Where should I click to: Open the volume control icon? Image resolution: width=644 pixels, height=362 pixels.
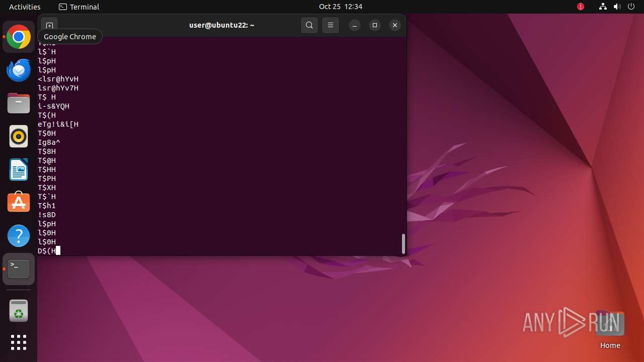click(617, 7)
